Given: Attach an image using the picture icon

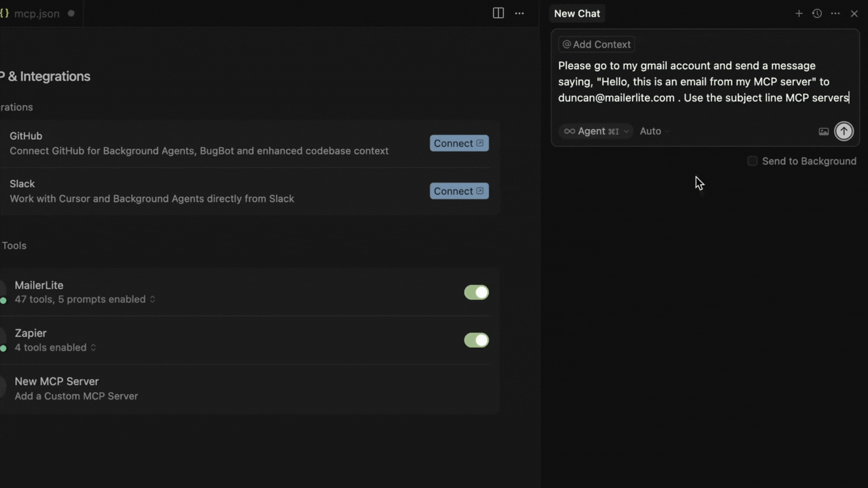Looking at the screenshot, I should coord(823,131).
